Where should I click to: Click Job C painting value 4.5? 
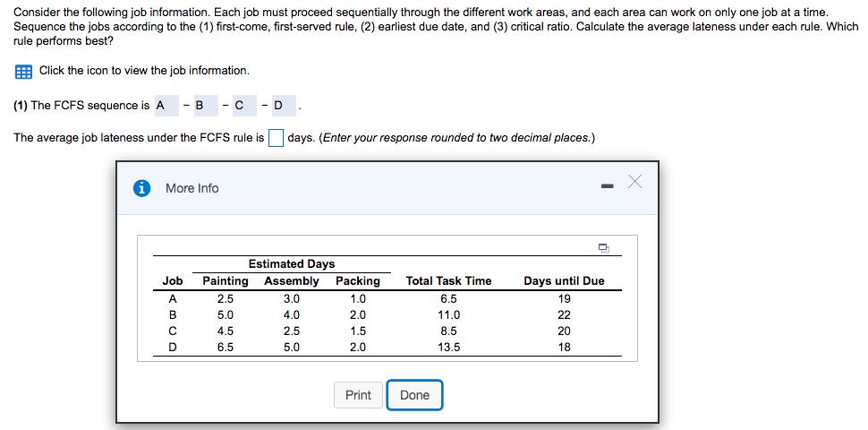pyautogui.click(x=226, y=331)
